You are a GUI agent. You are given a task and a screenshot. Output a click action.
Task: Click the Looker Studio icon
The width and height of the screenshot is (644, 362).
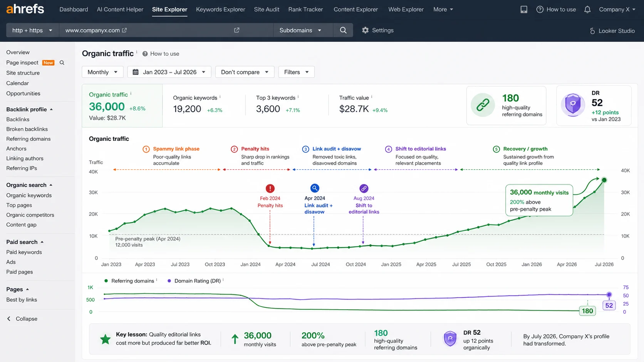tap(592, 31)
